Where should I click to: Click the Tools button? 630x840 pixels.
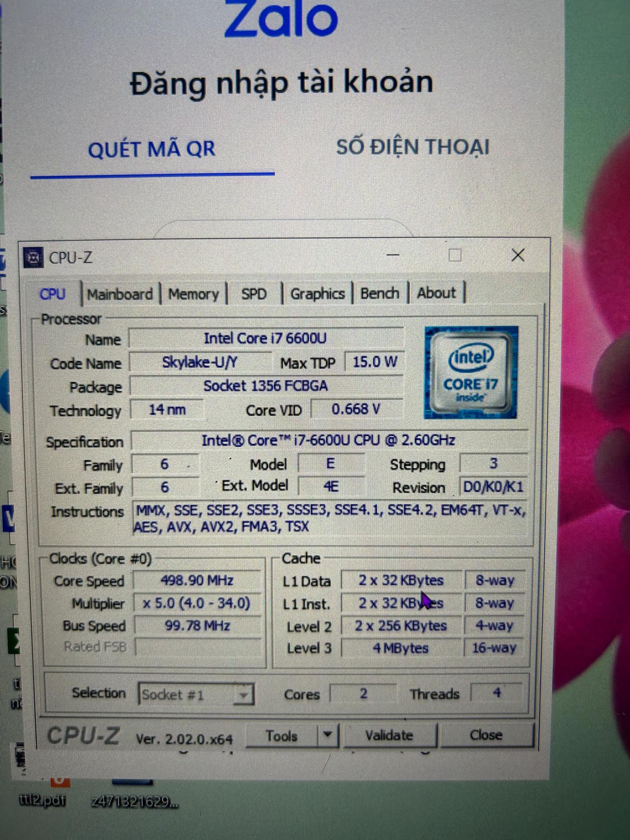point(282,735)
